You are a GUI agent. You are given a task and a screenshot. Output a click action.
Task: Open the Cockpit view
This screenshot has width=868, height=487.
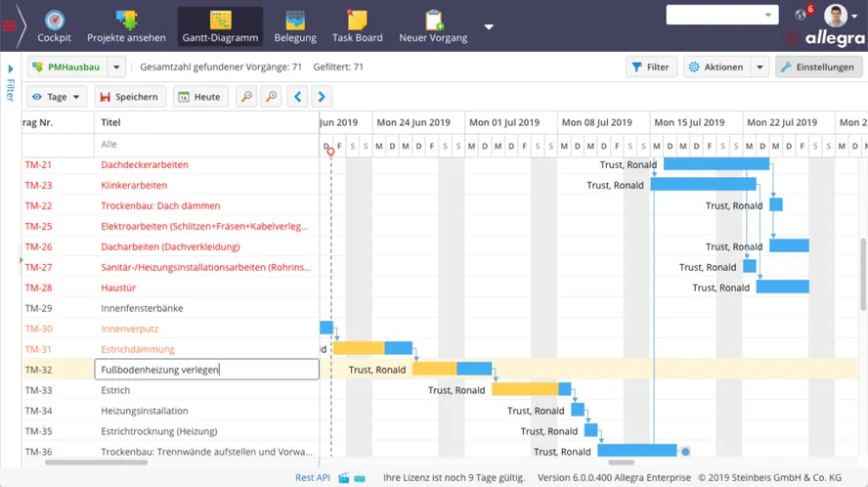click(x=55, y=26)
